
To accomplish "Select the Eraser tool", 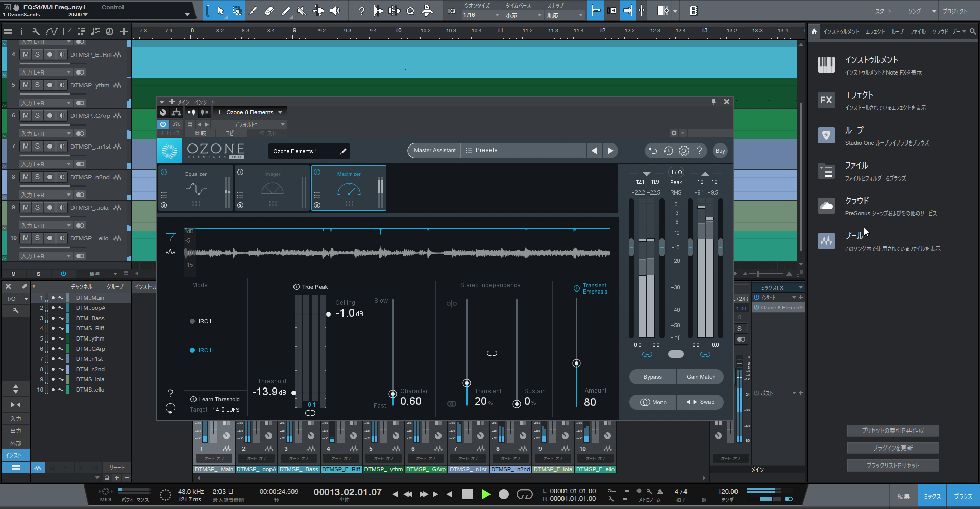I will 269,11.
